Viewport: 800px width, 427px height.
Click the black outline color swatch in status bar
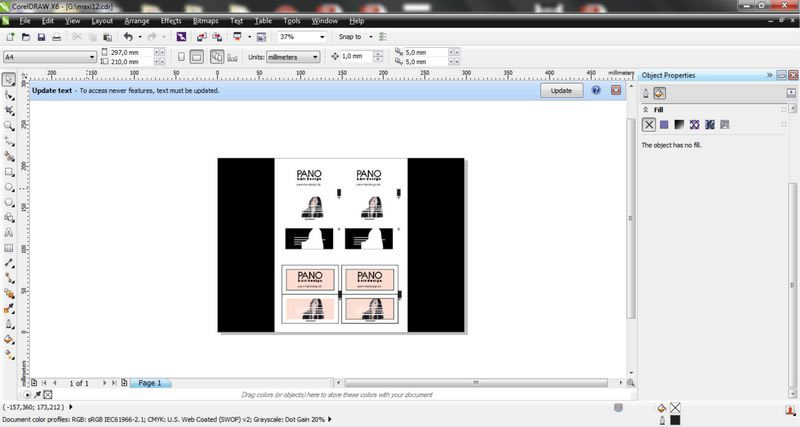[x=675, y=420]
